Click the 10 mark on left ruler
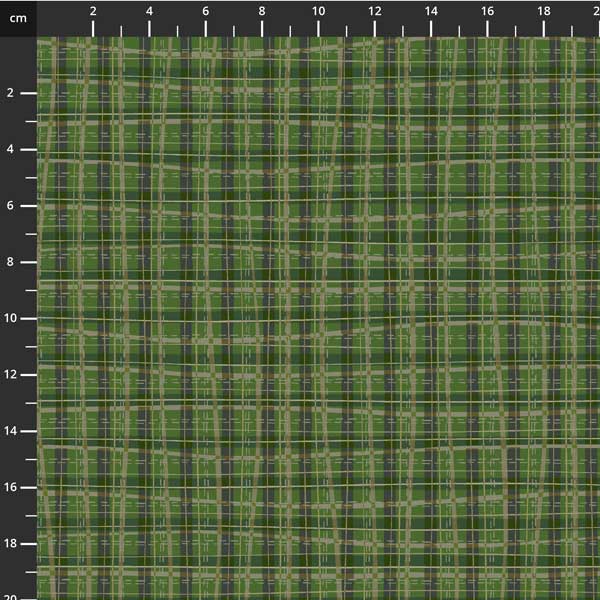 click(12, 318)
